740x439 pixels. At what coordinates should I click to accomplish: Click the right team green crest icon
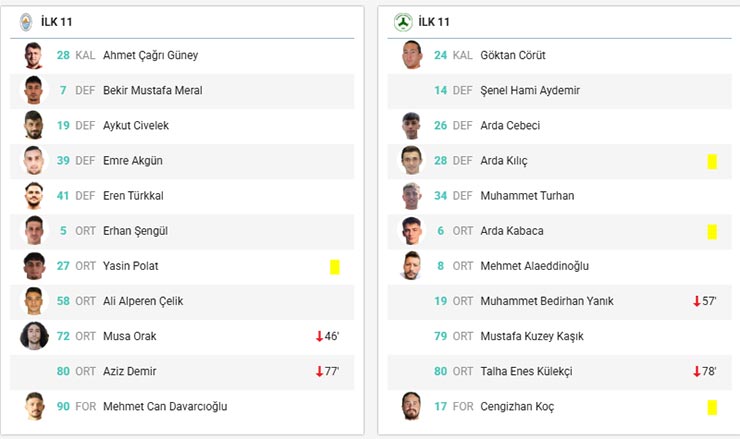coord(402,21)
